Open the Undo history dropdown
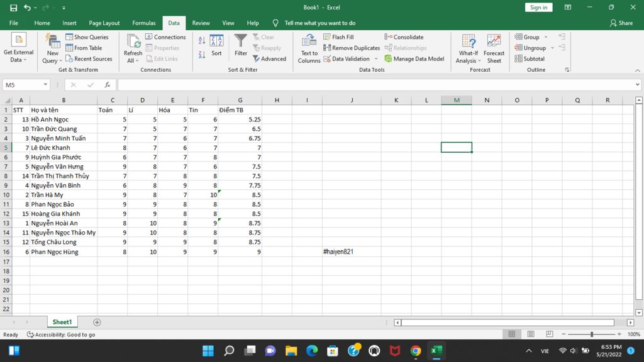This screenshot has height=362, width=644. (x=35, y=8)
